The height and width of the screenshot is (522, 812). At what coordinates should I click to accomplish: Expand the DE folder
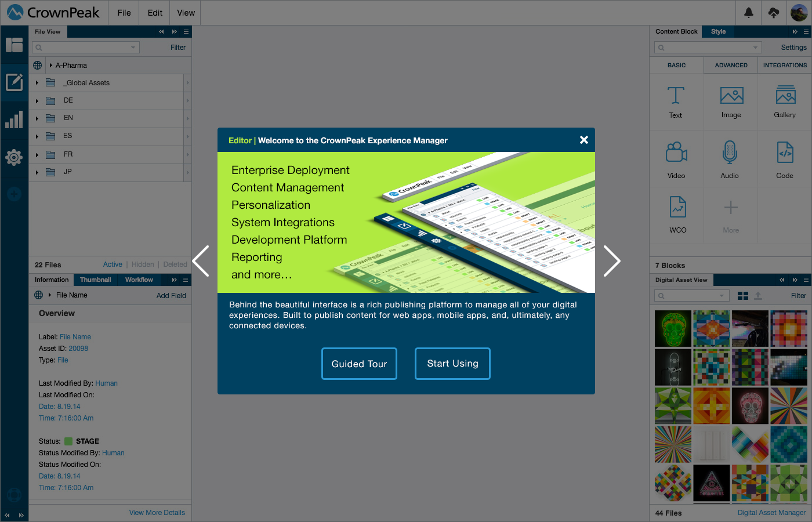tap(37, 101)
